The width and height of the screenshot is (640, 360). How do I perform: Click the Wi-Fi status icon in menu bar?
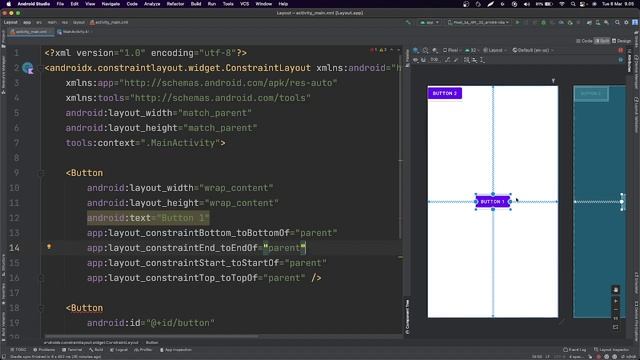562,4
